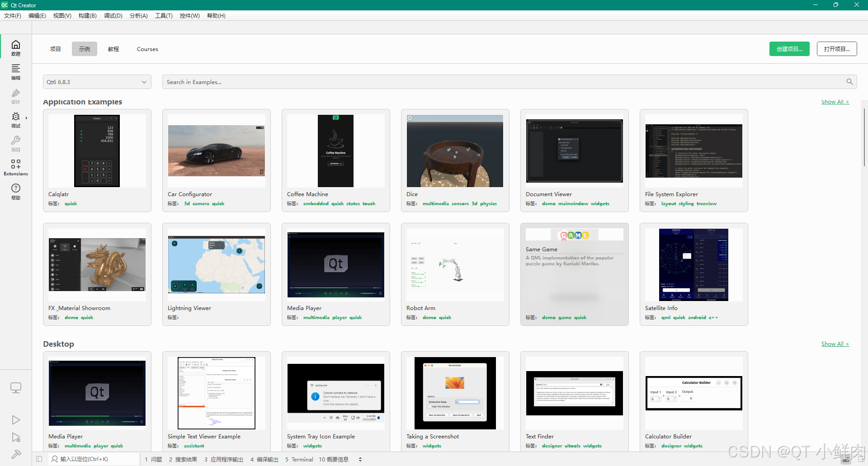The height and width of the screenshot is (466, 868).
Task: Open the Car Configurator example thumbnail
Action: tap(217, 151)
